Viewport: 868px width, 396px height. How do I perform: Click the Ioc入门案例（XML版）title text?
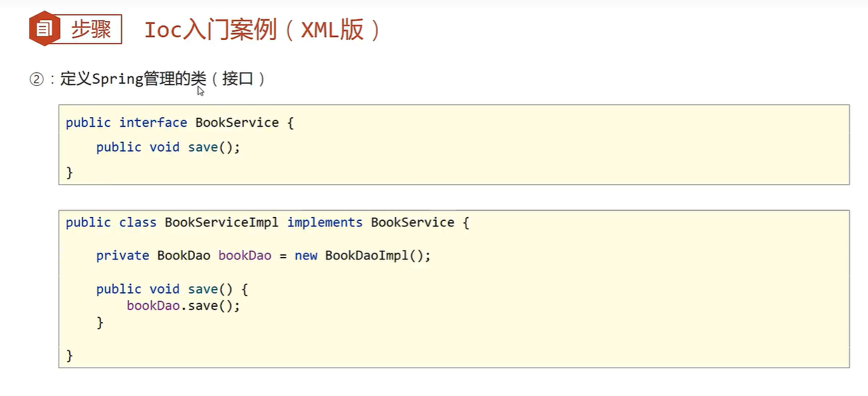pyautogui.click(x=263, y=31)
